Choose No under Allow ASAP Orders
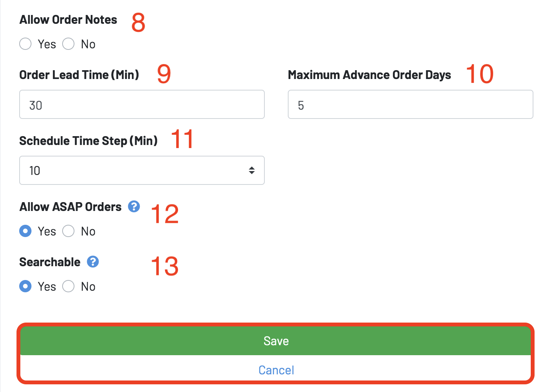This screenshot has width=548, height=392. click(68, 231)
